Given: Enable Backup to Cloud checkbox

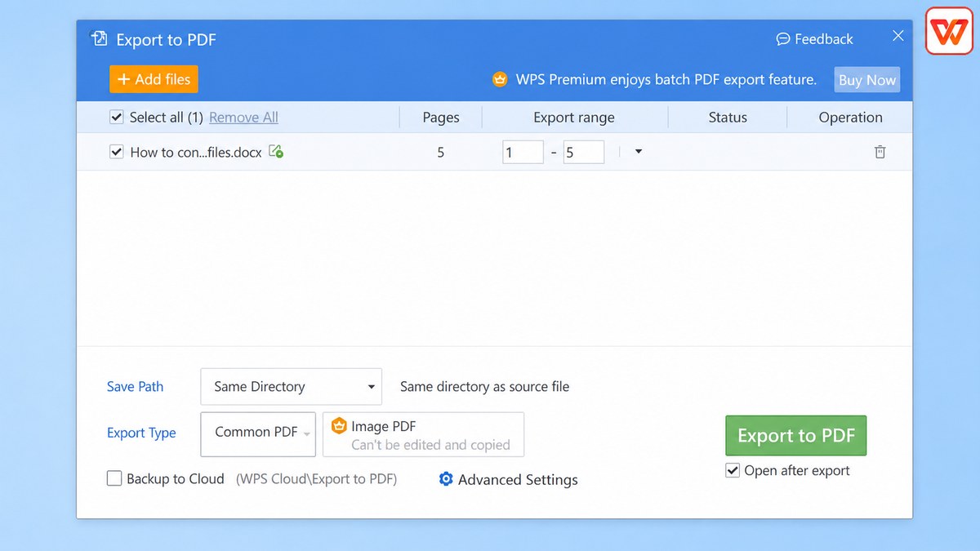Looking at the screenshot, I should click(114, 478).
